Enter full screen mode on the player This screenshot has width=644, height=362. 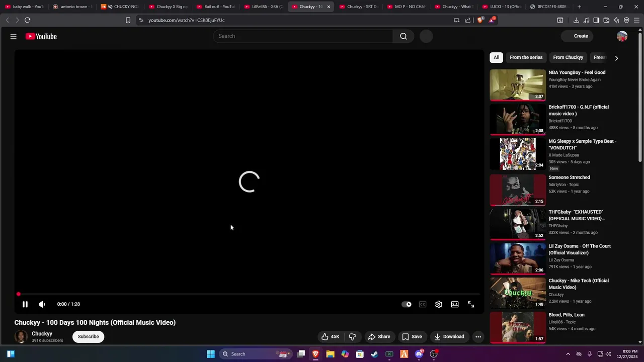click(x=471, y=304)
